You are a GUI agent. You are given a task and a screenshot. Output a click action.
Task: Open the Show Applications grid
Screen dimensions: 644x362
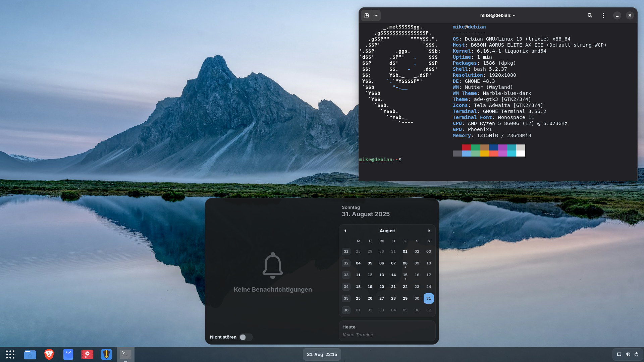coord(10,354)
